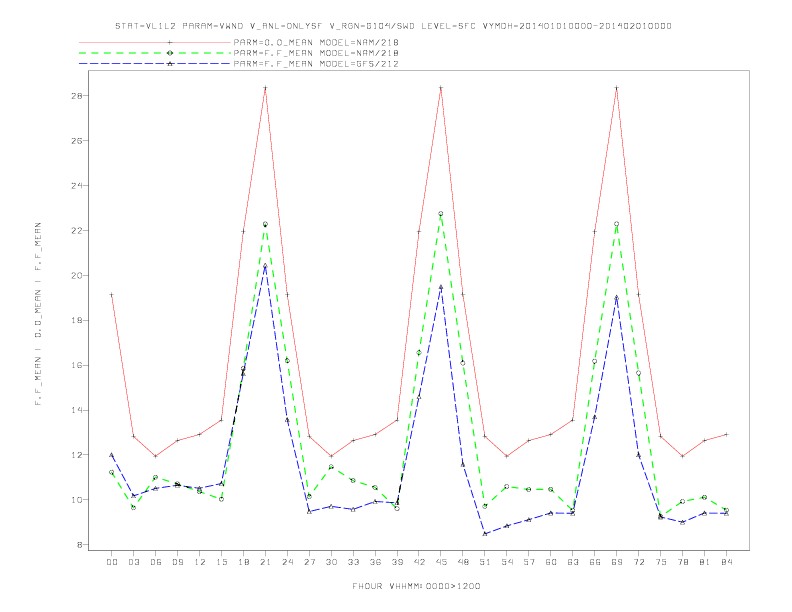792x612 pixels.
Task: Click red line starting point at hour 00
Action: pos(112,294)
